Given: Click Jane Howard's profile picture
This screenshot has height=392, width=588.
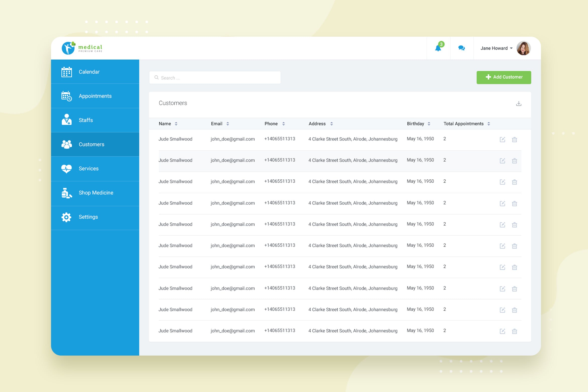Looking at the screenshot, I should coord(523,48).
